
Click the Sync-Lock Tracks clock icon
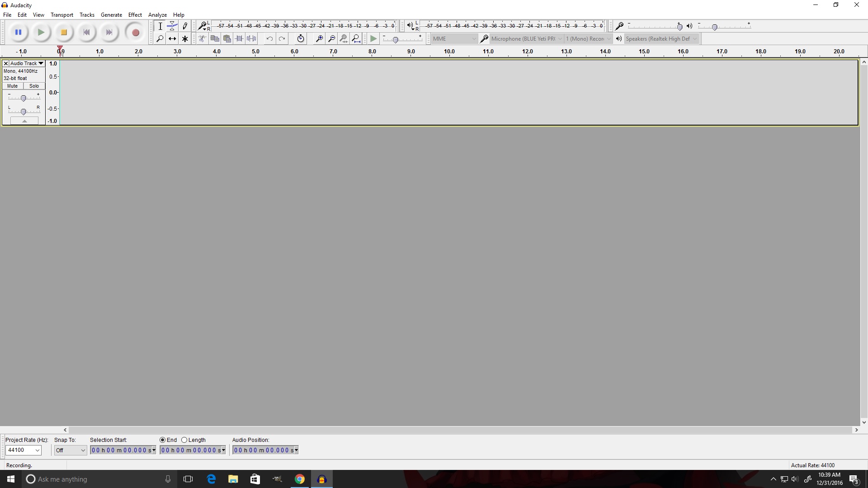point(301,39)
